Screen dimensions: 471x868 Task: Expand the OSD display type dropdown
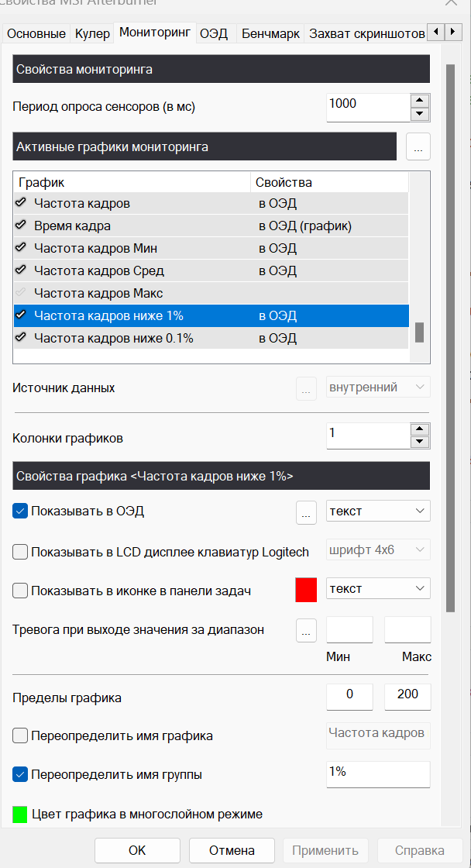(x=378, y=511)
